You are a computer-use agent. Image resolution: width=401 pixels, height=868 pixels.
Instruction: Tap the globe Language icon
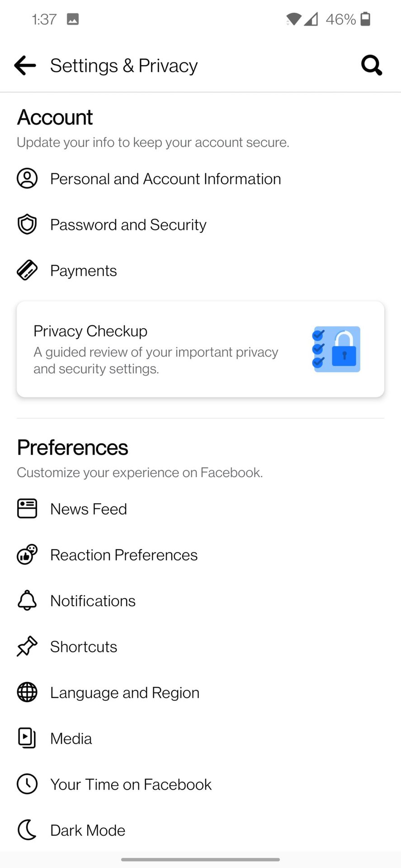(27, 692)
